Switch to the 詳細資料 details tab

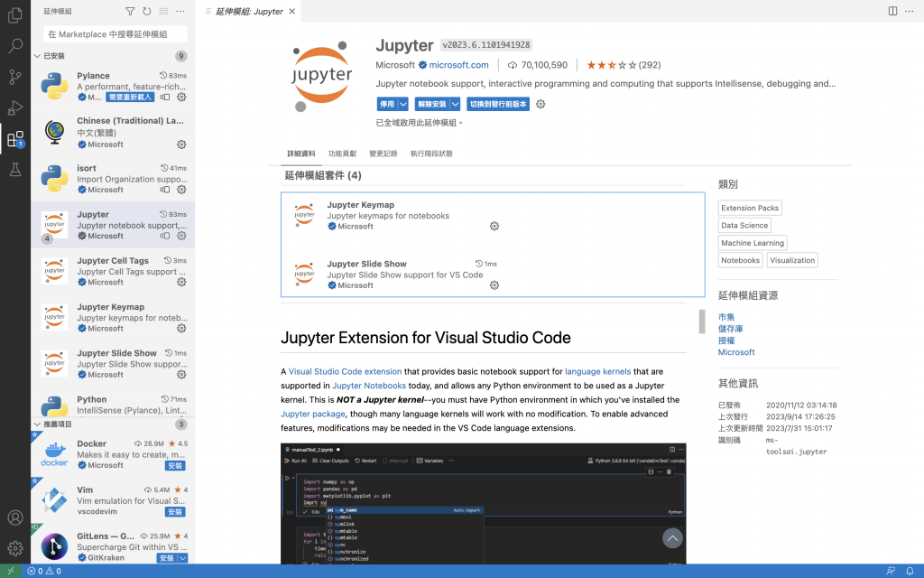(x=301, y=154)
